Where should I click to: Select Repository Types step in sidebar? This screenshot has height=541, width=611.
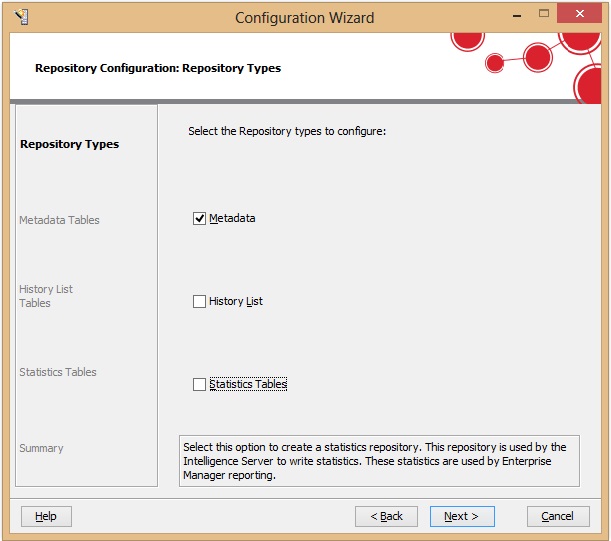point(69,144)
